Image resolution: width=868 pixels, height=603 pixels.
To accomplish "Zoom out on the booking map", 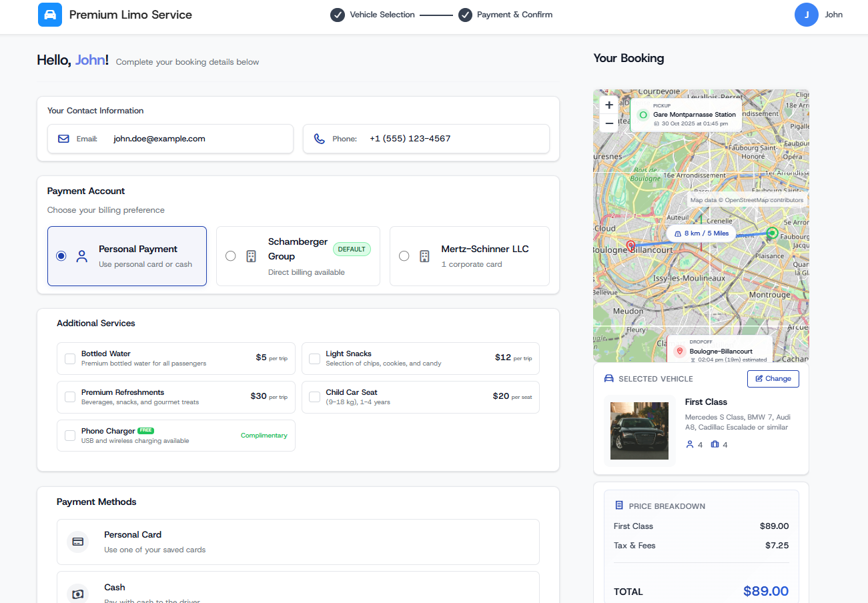I will [608, 123].
